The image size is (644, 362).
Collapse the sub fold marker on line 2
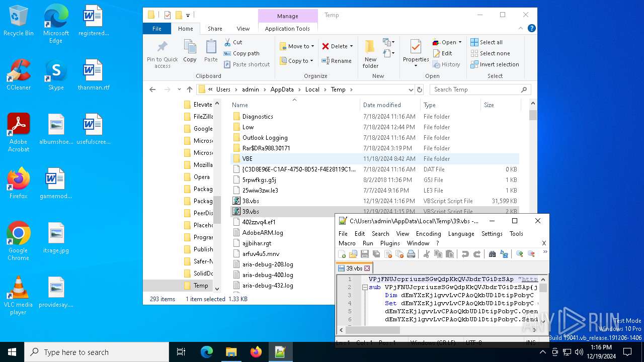[364, 288]
